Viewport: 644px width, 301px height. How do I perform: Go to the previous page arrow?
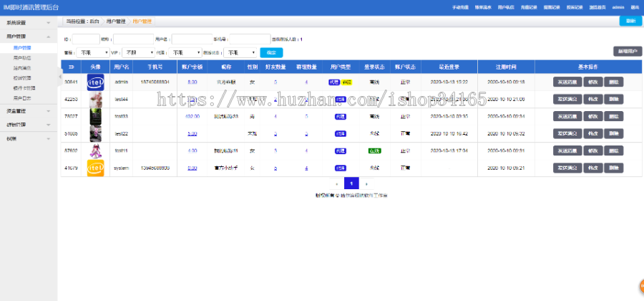click(337, 183)
